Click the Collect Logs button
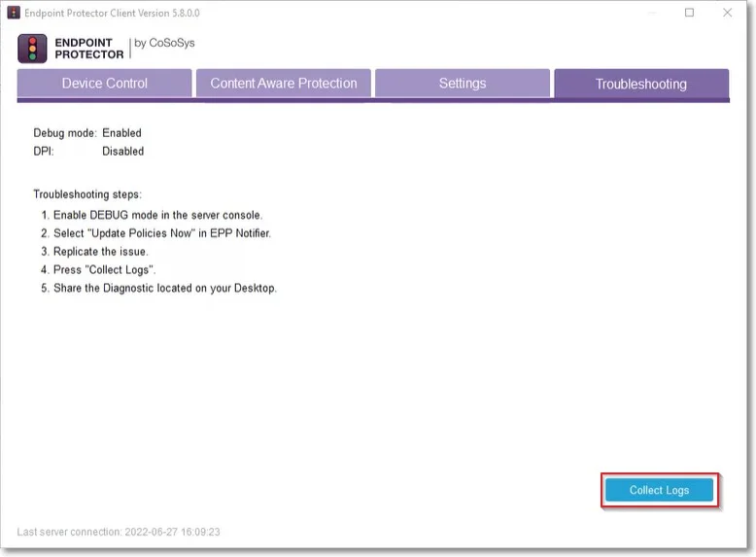This screenshot has width=756, height=557. pyautogui.click(x=659, y=490)
